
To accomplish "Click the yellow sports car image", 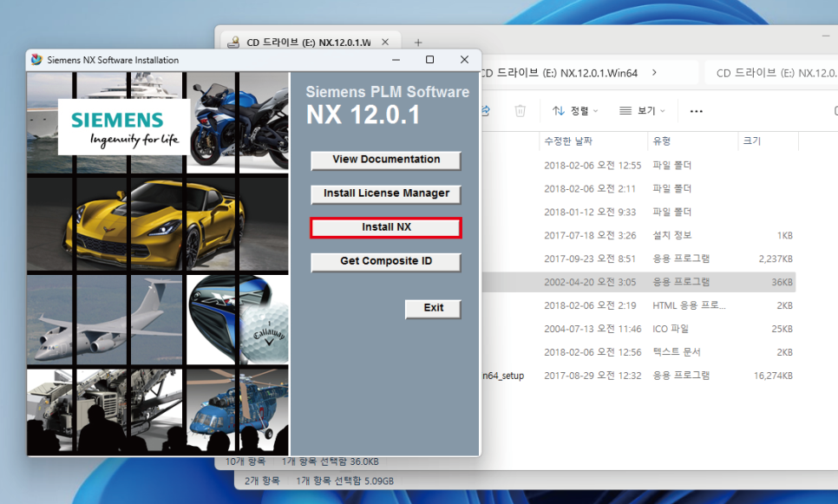I will click(x=158, y=225).
